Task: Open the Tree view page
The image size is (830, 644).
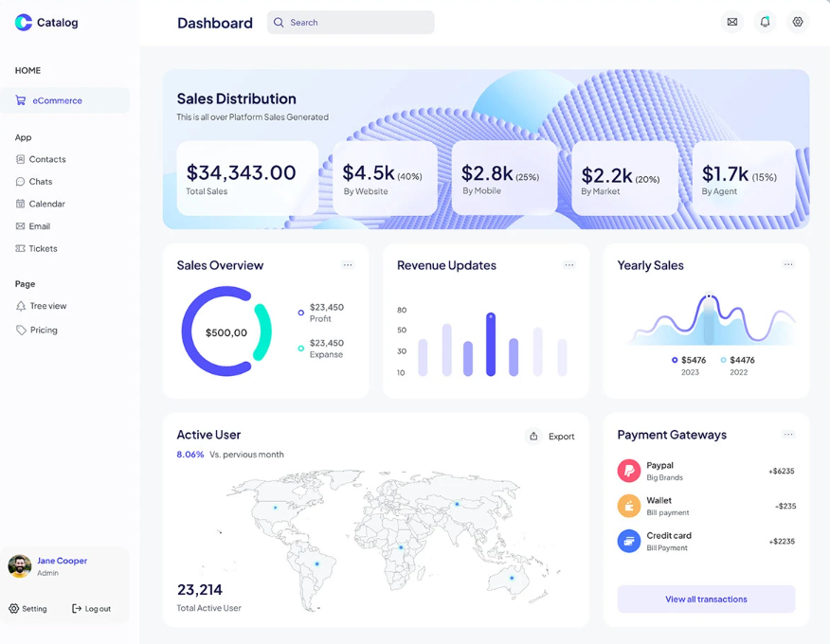Action: (42, 306)
